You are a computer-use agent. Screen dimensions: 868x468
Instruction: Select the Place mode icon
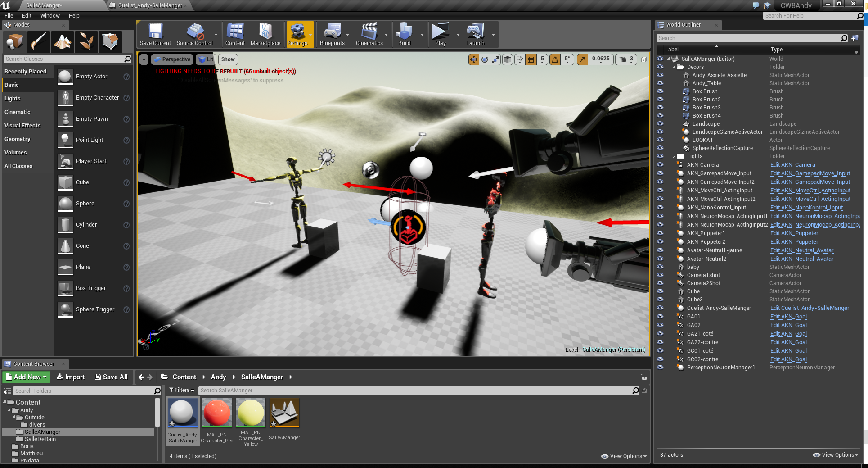coord(15,41)
